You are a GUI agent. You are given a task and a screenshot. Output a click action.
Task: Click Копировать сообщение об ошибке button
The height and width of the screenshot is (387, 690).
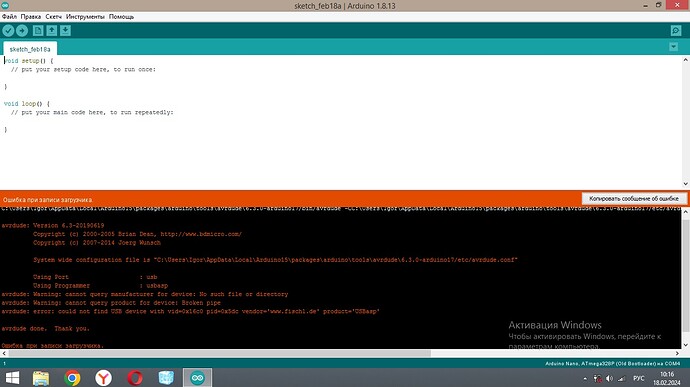[x=634, y=199]
